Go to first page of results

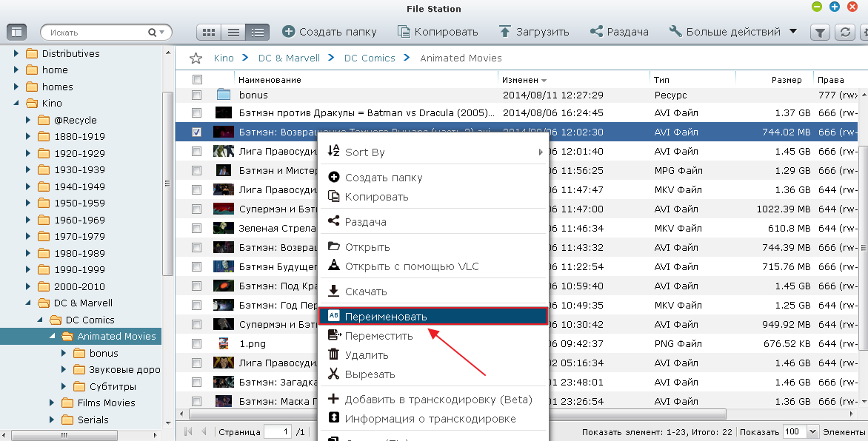(188, 431)
